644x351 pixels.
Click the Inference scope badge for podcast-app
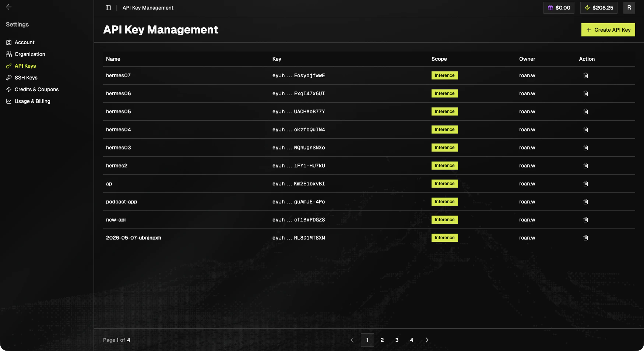click(444, 202)
